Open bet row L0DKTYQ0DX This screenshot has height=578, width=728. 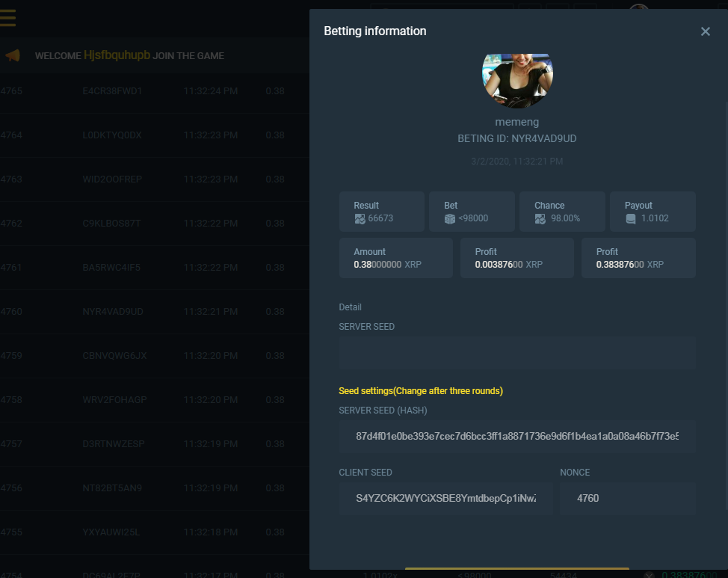pos(112,135)
